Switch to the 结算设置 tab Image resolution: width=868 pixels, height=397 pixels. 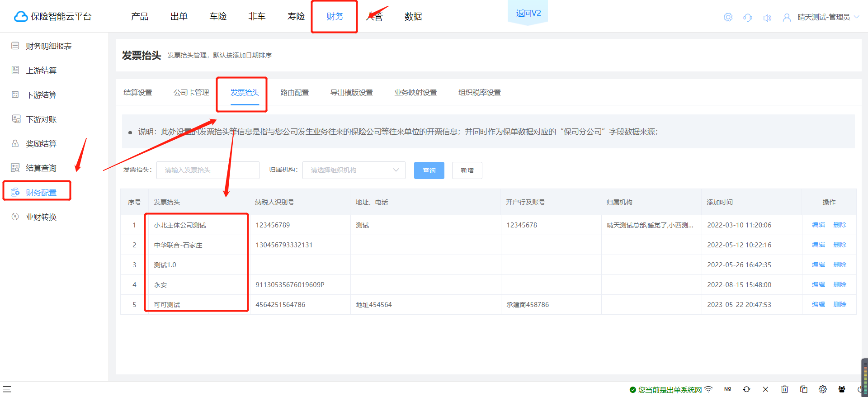138,93
